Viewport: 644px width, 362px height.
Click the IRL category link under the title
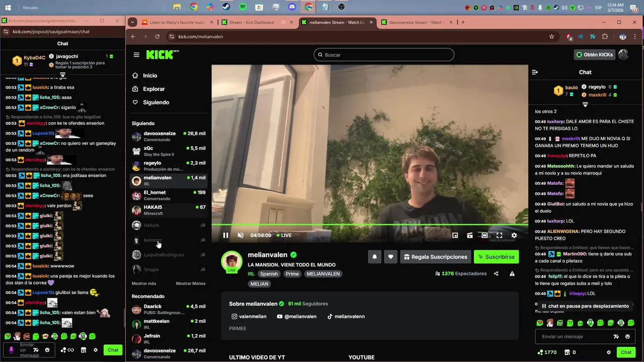[x=251, y=274]
